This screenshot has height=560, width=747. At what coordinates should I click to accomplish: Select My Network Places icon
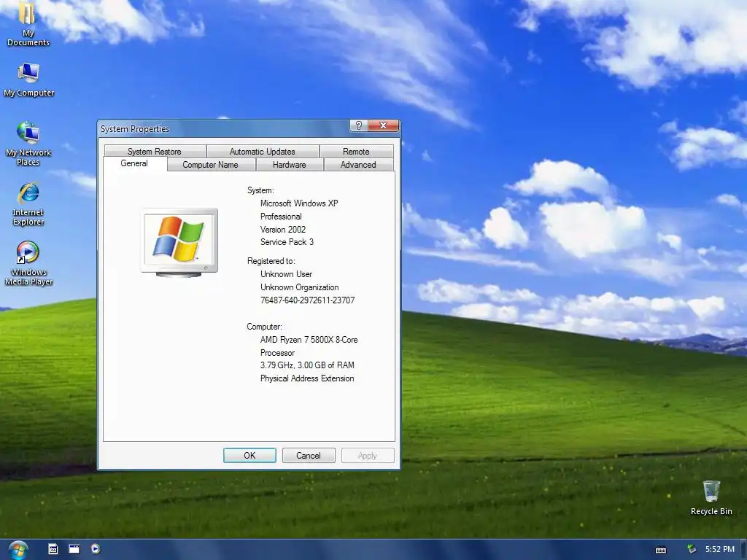pos(28,144)
